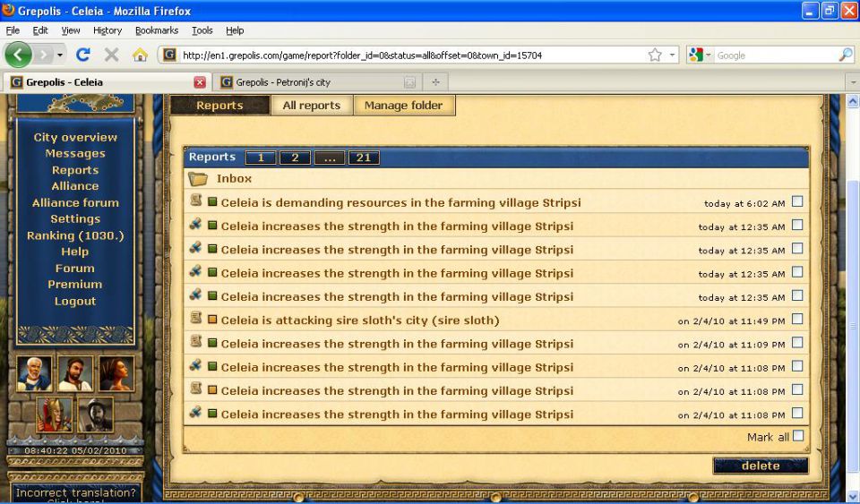The width and height of the screenshot is (860, 504).
Task: Click the female advisor portrait
Action: coord(116,373)
